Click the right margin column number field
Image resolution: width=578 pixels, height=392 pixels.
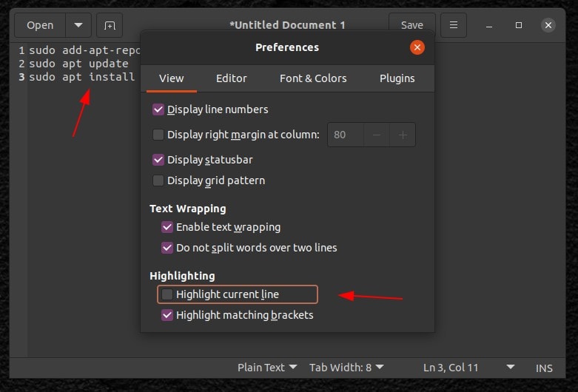point(345,135)
